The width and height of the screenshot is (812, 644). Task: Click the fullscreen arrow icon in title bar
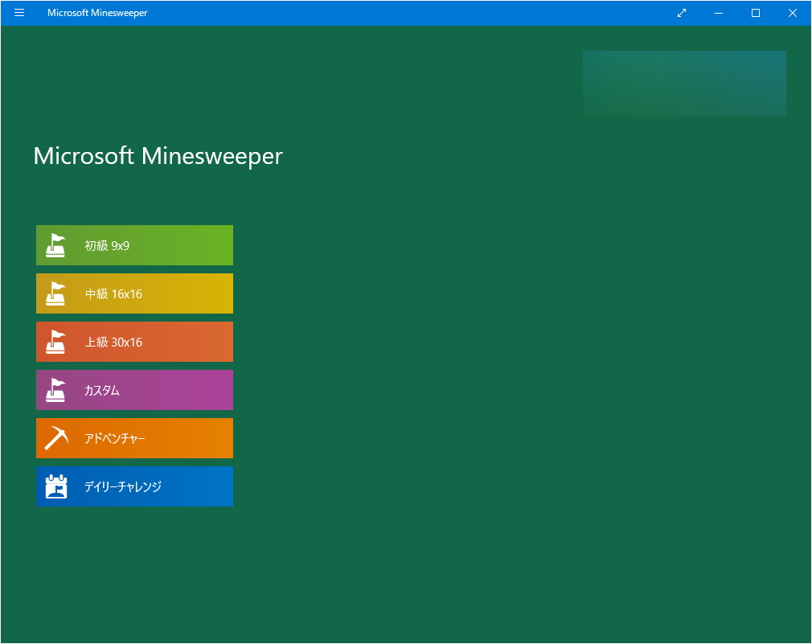point(681,13)
